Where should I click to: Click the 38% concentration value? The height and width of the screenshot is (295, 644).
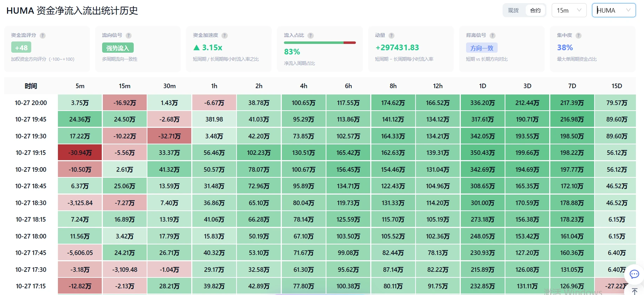(565, 47)
